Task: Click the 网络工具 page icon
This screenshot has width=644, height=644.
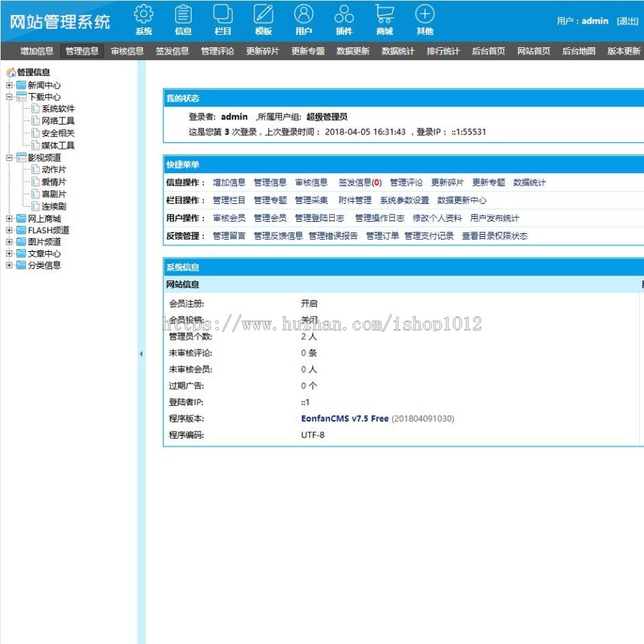Action: 36,120
